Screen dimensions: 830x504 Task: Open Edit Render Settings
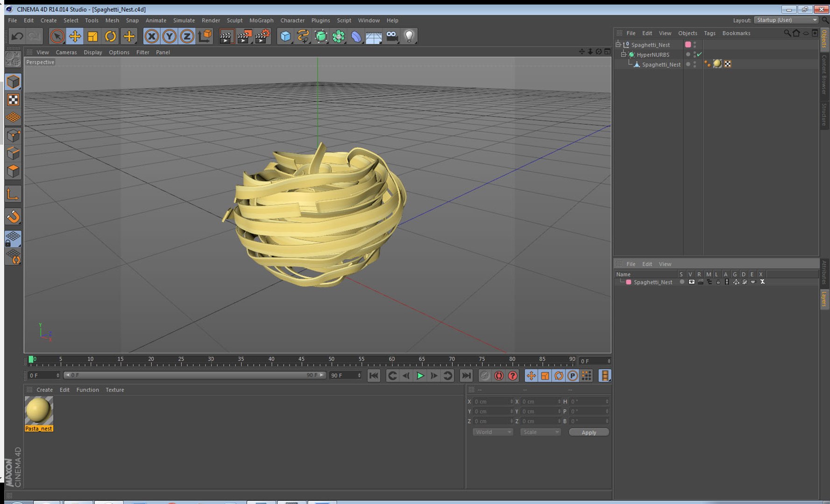click(262, 36)
